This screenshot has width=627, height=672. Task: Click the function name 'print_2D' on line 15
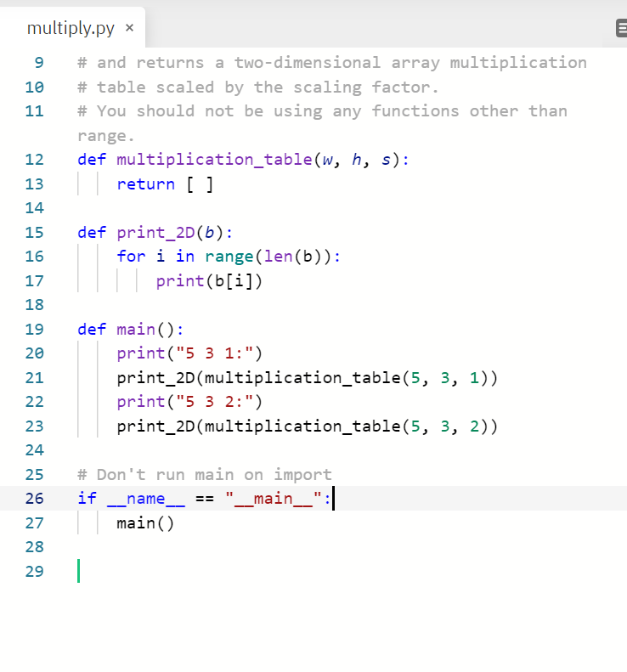tap(155, 233)
